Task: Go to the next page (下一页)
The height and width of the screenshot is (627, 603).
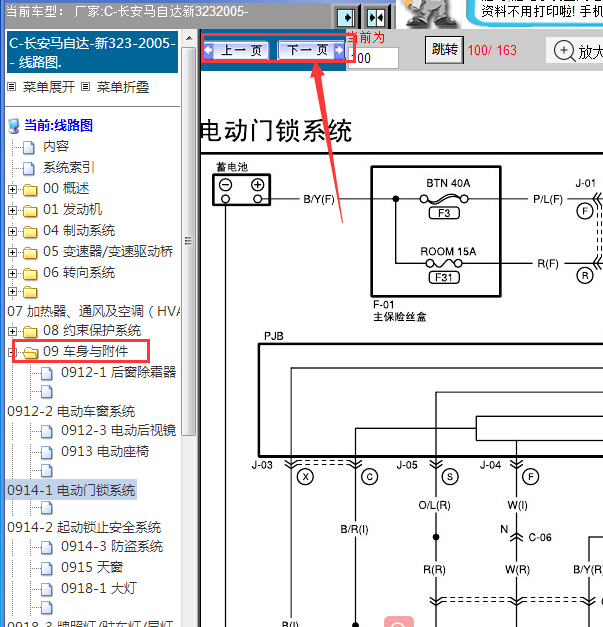Action: click(x=311, y=50)
